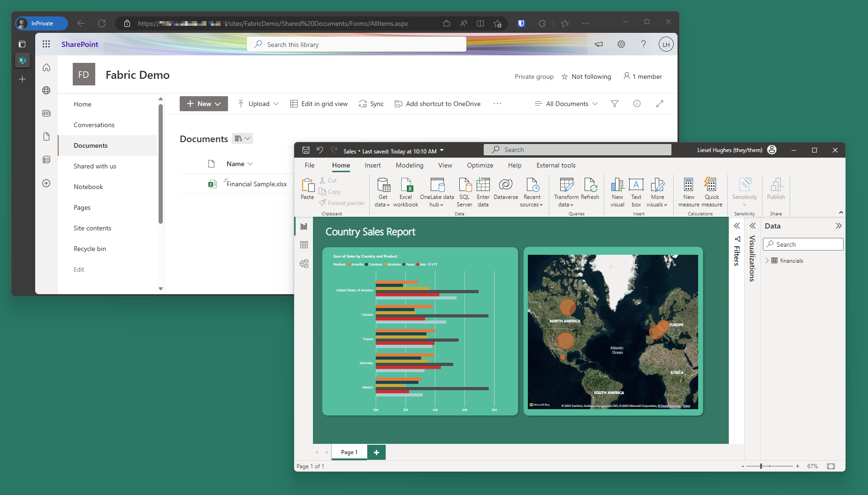Open All Documents view dropdown

pyautogui.click(x=566, y=104)
